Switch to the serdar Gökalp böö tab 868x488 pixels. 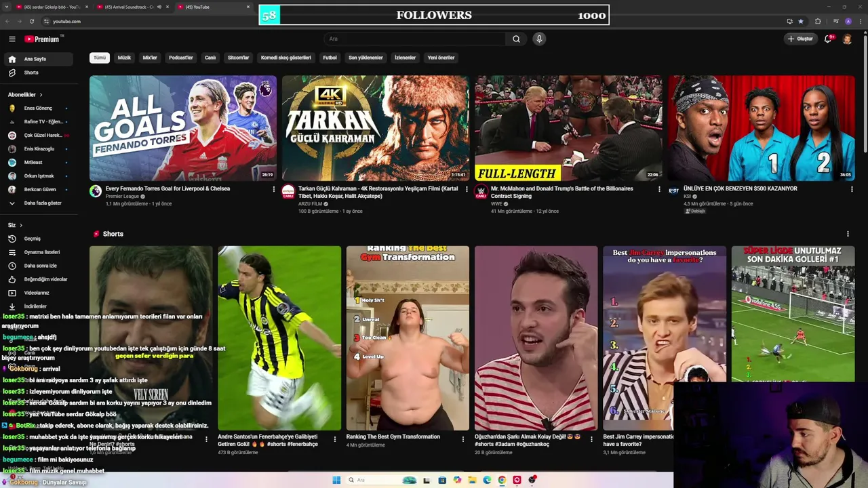point(51,7)
